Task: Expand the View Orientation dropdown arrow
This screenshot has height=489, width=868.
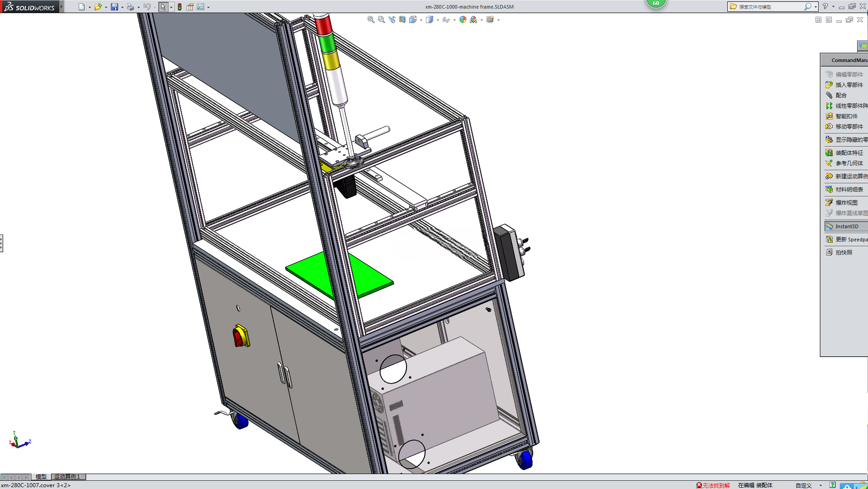Action: click(421, 20)
